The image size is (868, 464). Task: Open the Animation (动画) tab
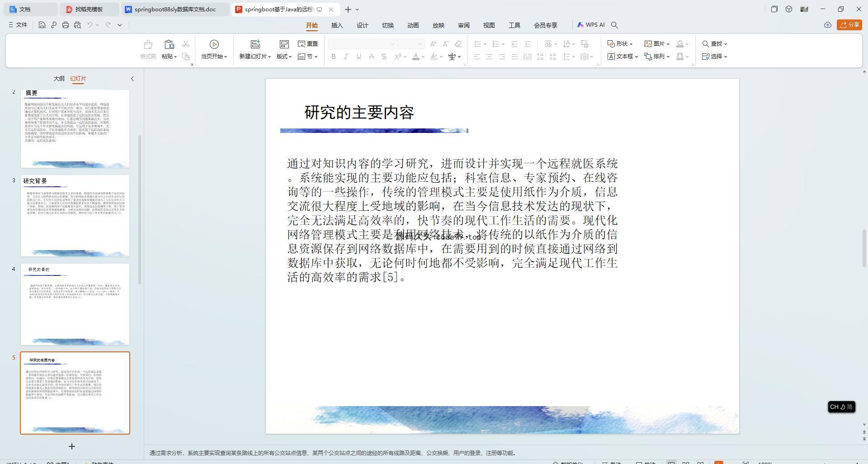pyautogui.click(x=413, y=25)
